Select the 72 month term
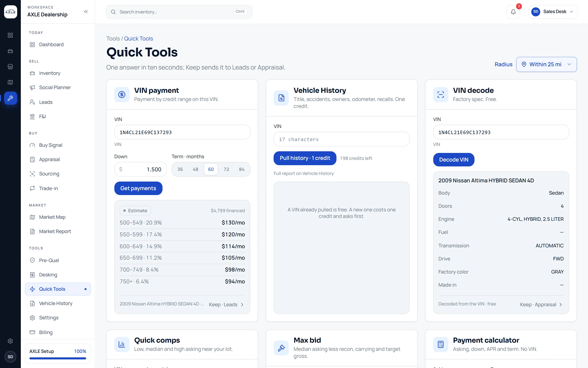The width and height of the screenshot is (588, 368). (226, 169)
